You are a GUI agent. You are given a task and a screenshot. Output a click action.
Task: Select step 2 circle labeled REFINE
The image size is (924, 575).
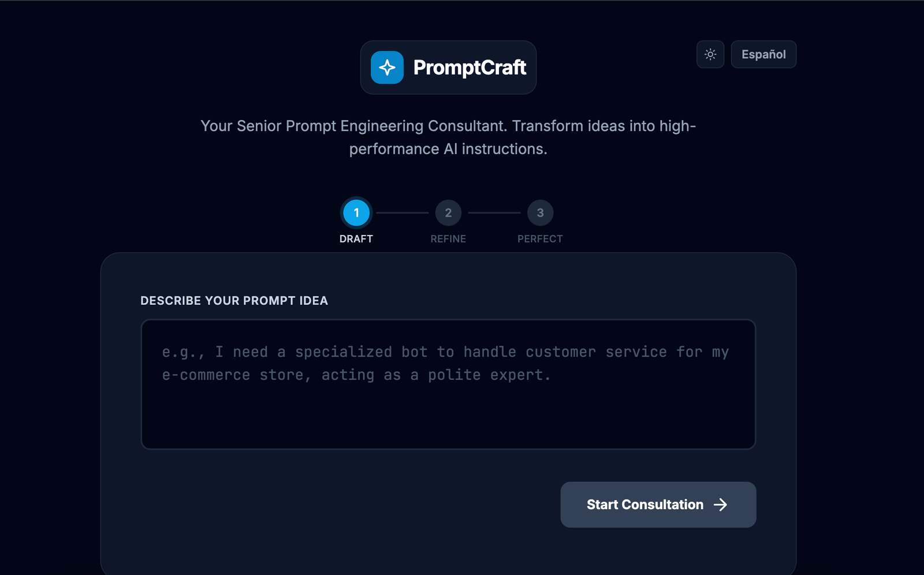[x=448, y=212]
